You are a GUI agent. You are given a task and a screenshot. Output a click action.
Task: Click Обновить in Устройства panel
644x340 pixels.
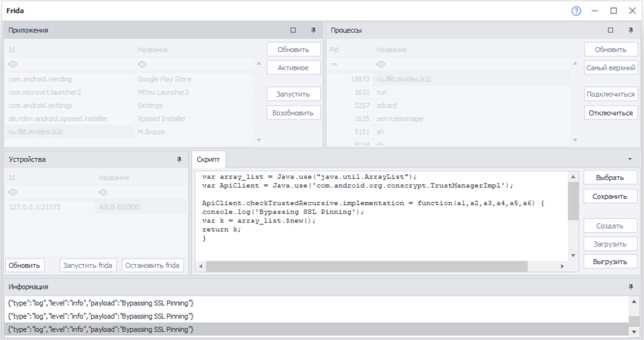pyautogui.click(x=25, y=265)
